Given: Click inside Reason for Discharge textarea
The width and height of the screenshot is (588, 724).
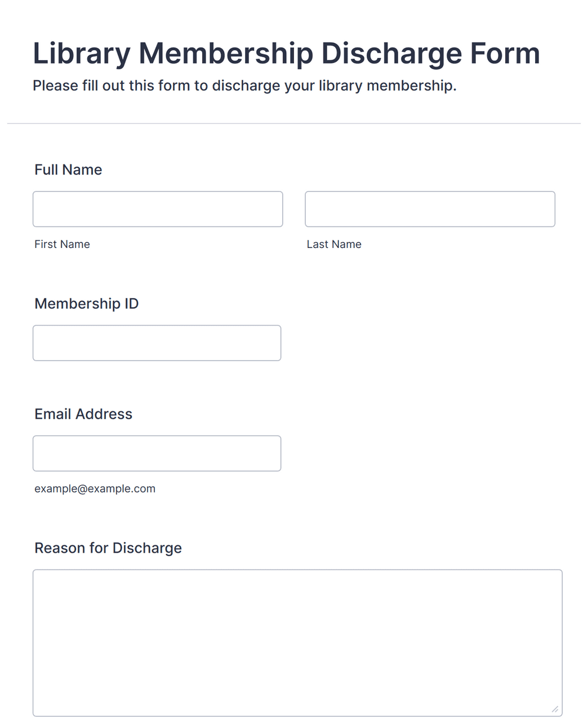Looking at the screenshot, I should coord(297,643).
